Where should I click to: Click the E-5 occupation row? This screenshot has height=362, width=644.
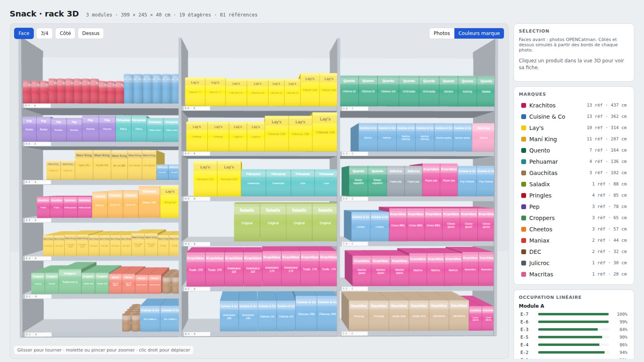(x=574, y=337)
